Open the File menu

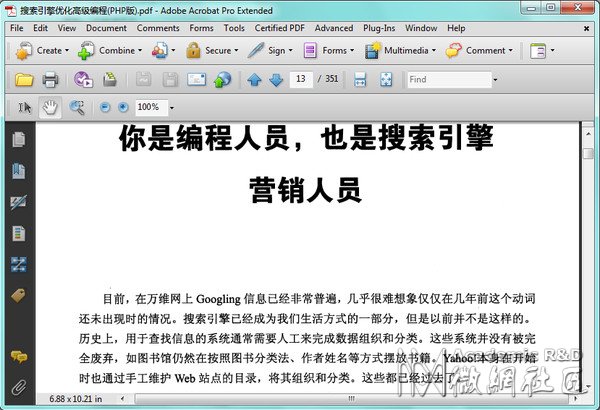pos(16,28)
